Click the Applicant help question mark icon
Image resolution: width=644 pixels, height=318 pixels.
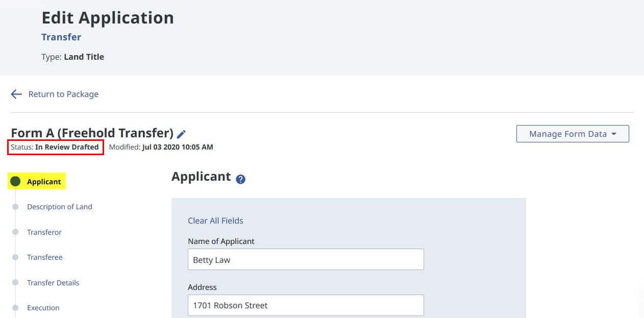pos(241,179)
